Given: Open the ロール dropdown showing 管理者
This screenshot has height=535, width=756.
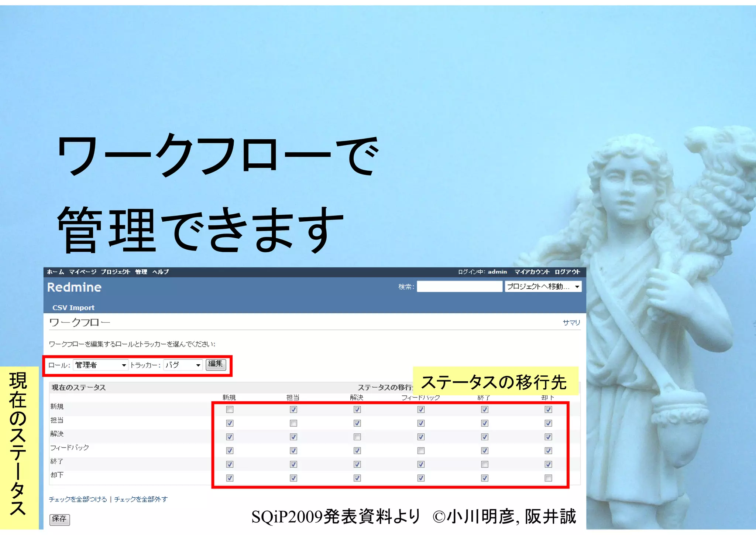Looking at the screenshot, I should [x=100, y=365].
